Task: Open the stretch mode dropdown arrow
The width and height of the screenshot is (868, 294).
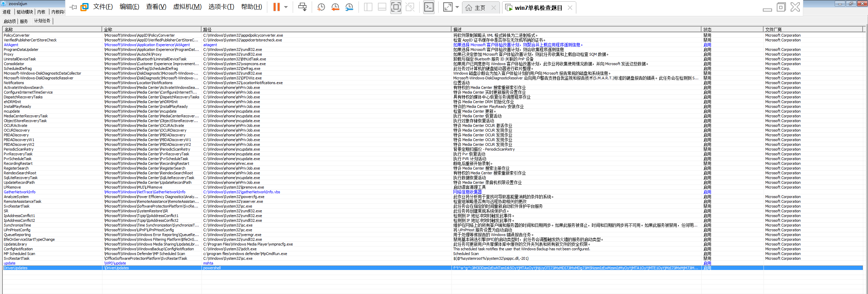Action: [457, 7]
